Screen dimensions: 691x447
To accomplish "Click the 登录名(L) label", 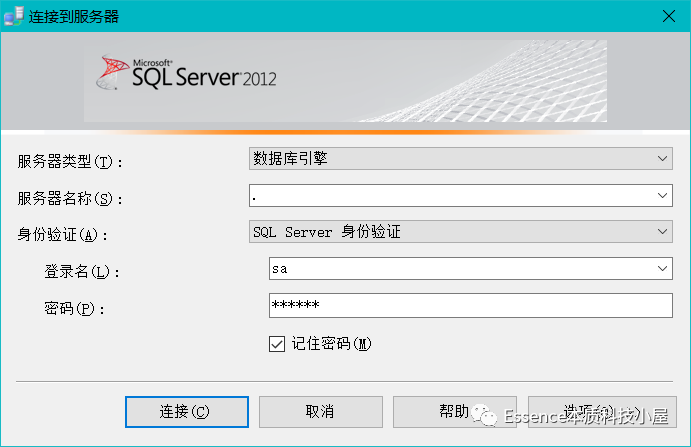I will (x=82, y=272).
